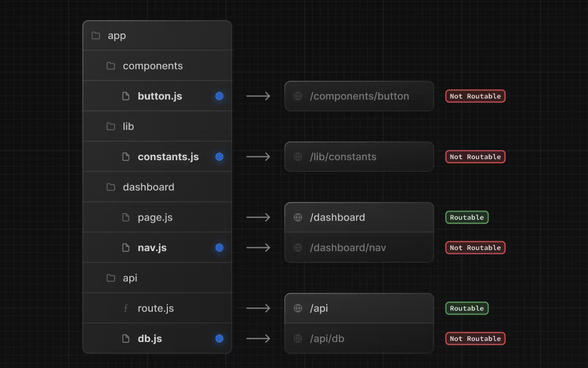Select the nav.js file name

[x=152, y=248]
